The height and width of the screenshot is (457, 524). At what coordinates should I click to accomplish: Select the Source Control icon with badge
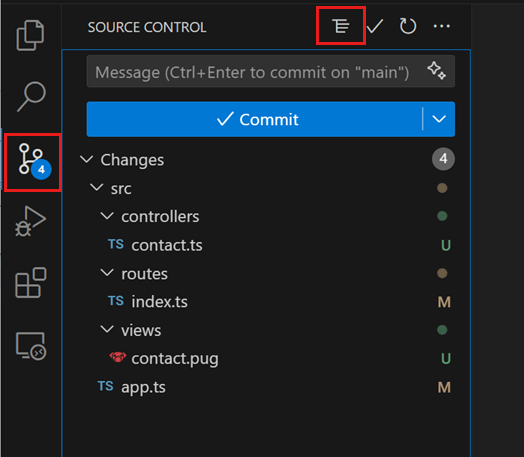(x=32, y=163)
